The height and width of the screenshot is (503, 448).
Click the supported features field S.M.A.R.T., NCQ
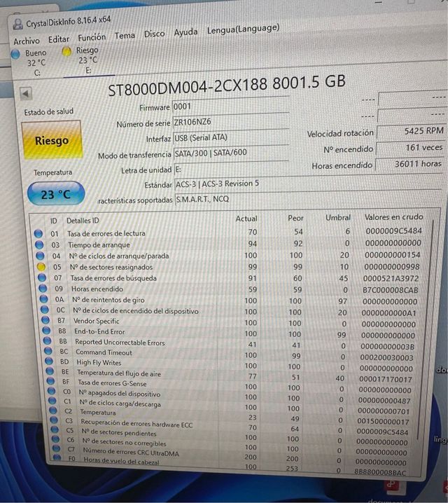tap(308, 199)
